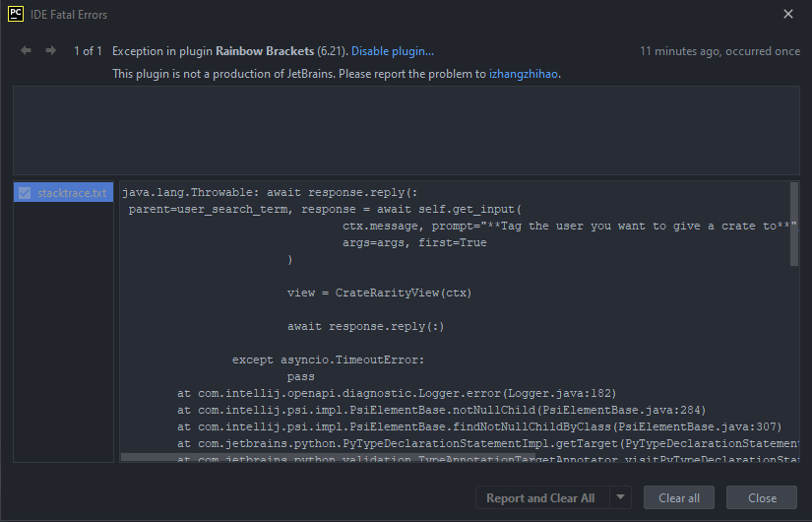Click the 'java.lang.Throwable: await response.reply(:' line
The height and width of the screenshot is (522, 812).
pos(270,193)
